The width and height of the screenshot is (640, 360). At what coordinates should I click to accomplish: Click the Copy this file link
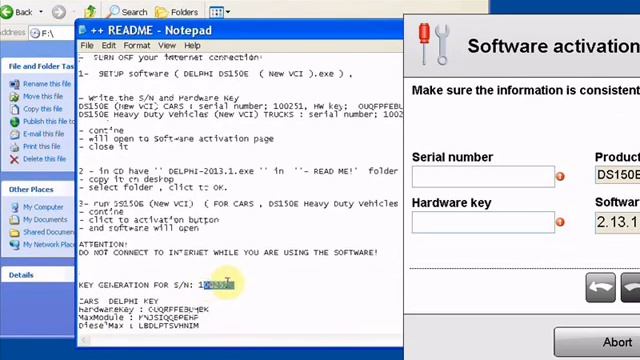point(43,109)
